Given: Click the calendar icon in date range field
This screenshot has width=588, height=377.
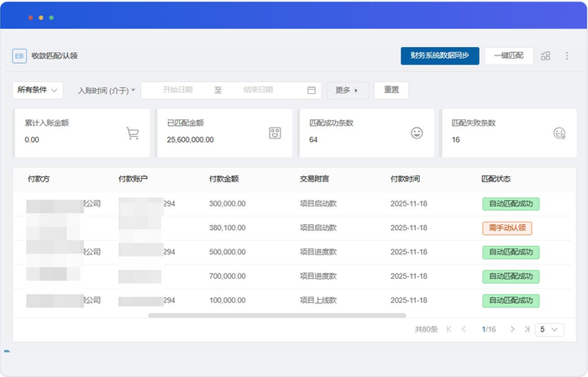Looking at the screenshot, I should (312, 90).
